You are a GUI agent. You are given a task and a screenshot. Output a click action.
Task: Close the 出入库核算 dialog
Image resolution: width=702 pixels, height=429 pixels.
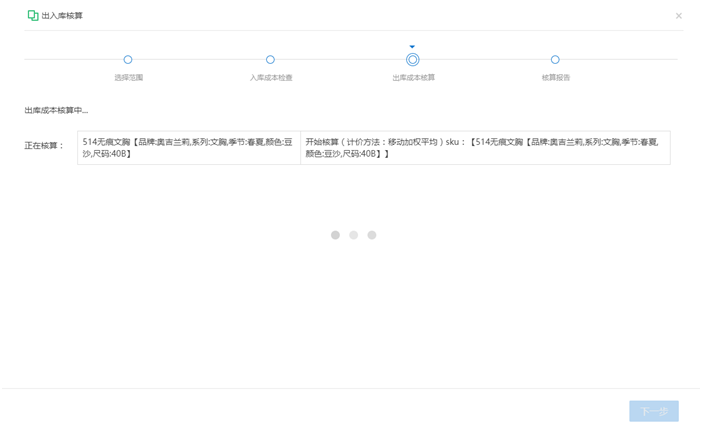click(679, 16)
